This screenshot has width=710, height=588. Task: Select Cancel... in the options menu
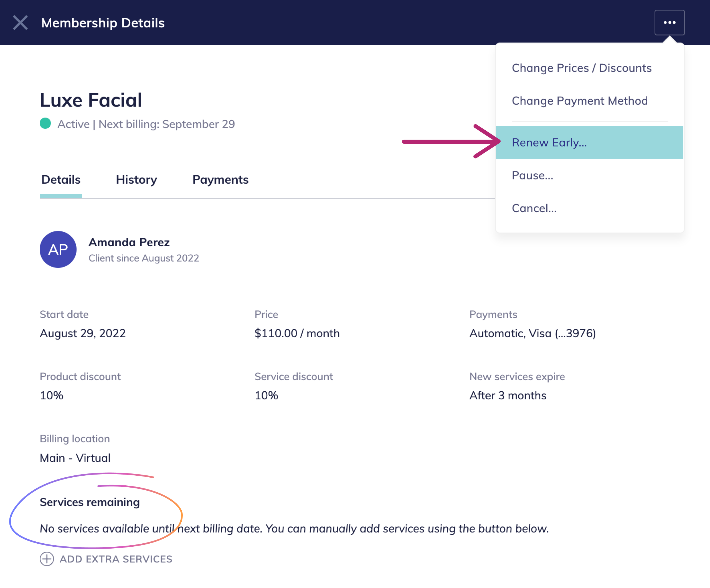(534, 208)
